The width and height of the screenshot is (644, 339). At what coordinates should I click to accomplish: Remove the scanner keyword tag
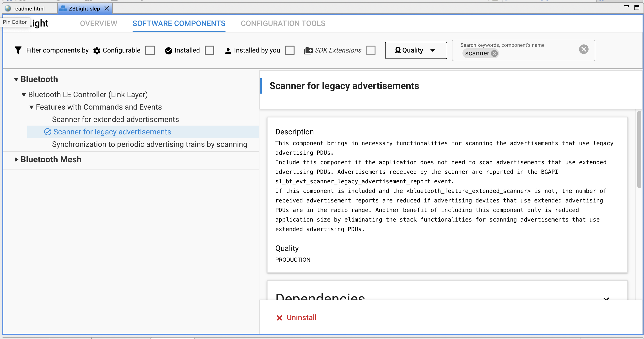[494, 53]
